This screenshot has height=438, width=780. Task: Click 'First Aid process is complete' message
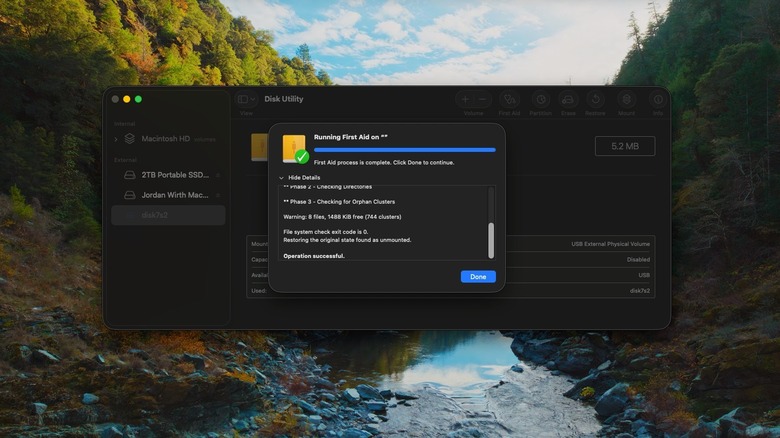pyautogui.click(x=384, y=162)
